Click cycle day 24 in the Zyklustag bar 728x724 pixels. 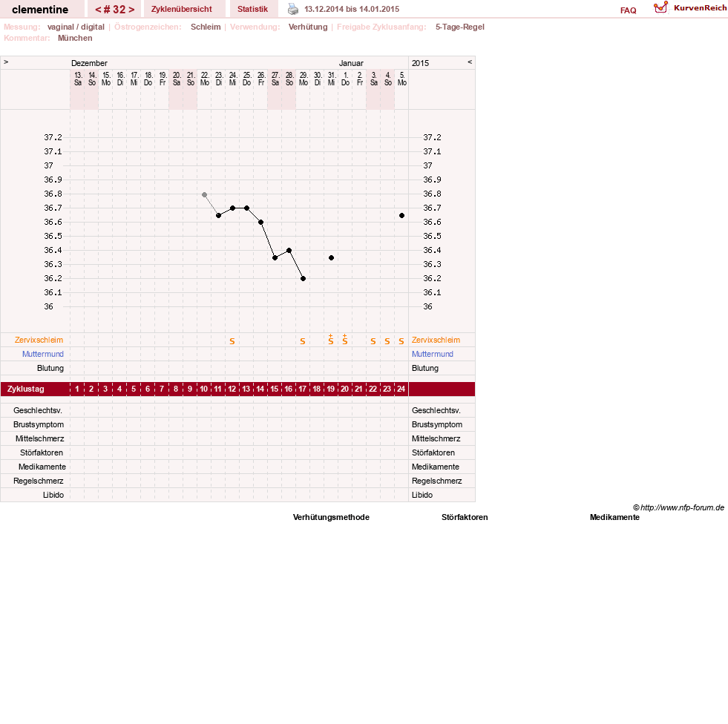[x=401, y=389]
